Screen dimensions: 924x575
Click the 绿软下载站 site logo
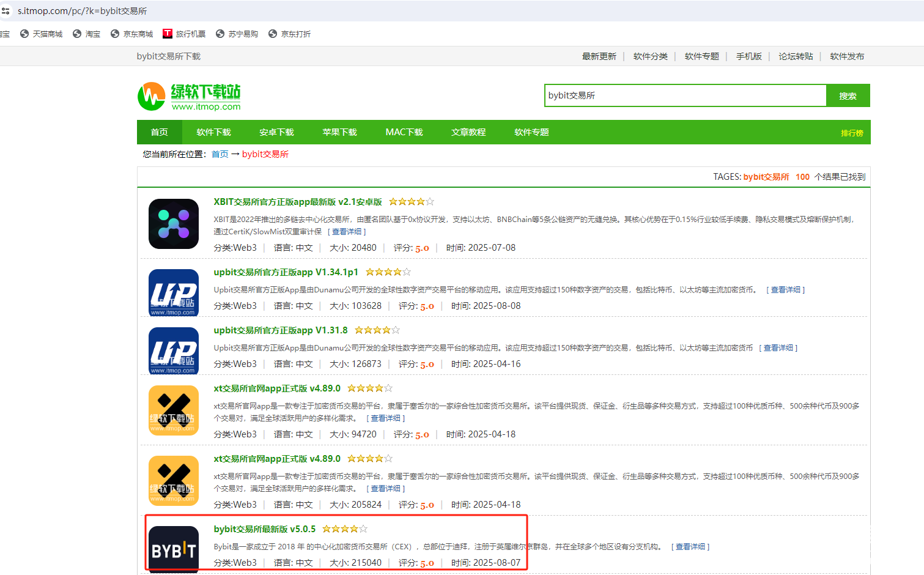pos(189,97)
